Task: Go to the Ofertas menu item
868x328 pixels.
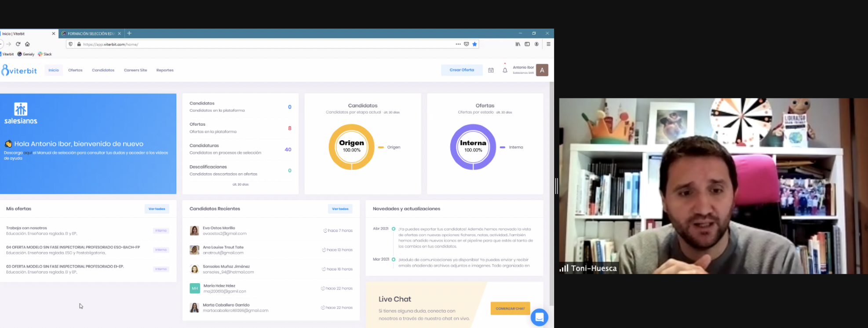Action: [75, 70]
